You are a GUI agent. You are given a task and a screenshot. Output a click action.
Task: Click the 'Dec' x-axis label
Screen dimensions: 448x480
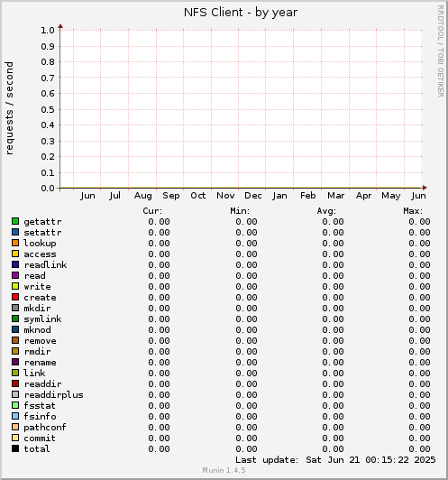[253, 195]
